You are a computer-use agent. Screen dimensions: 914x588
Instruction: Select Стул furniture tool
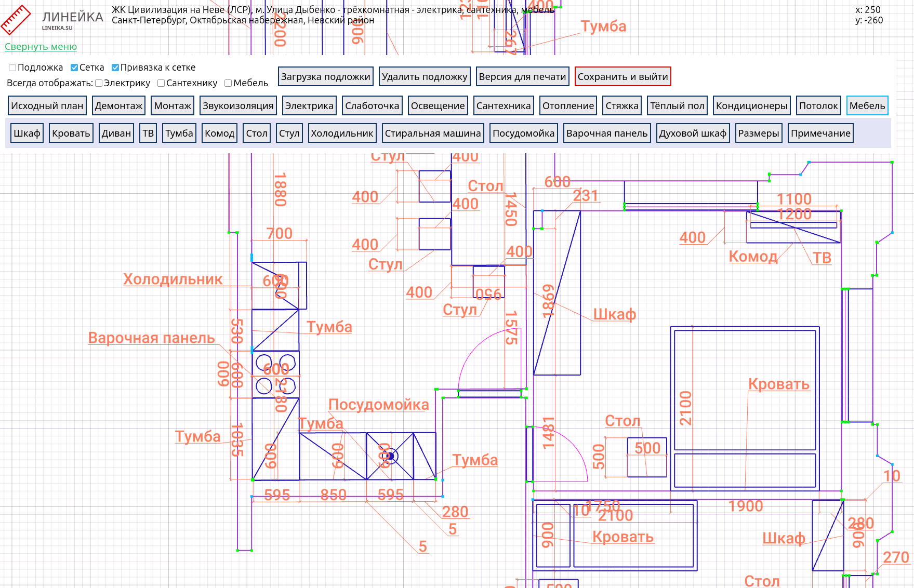[289, 133]
